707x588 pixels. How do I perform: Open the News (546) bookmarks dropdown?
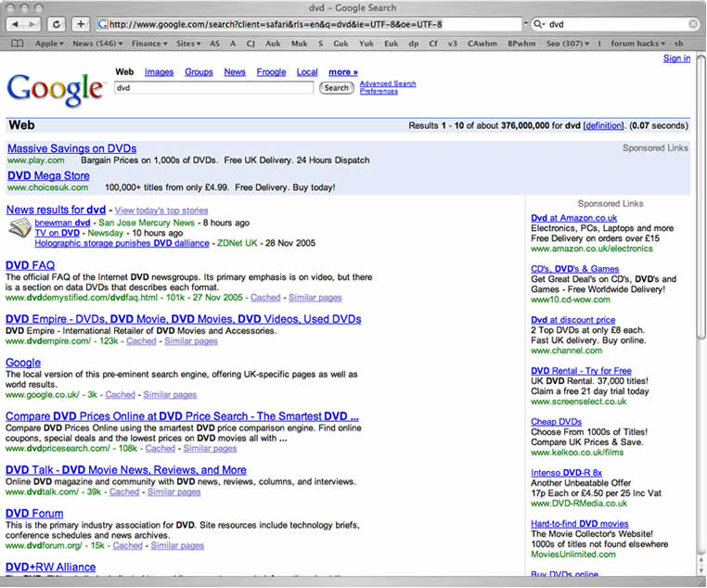[x=96, y=44]
